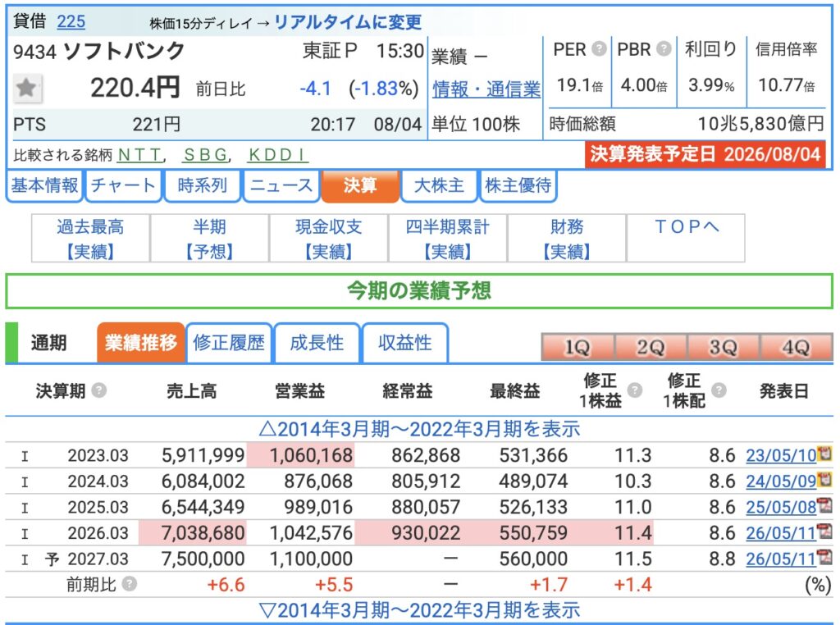Open compared stock KDDI link
The image size is (840, 625).
(x=277, y=155)
